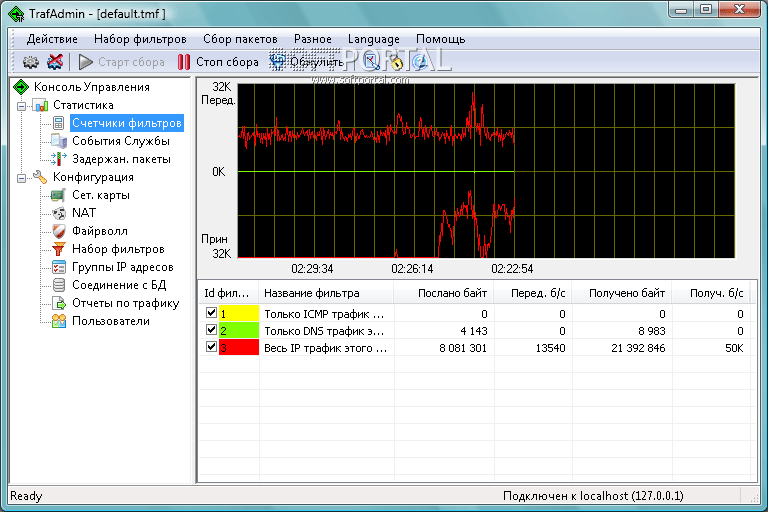Select Консоль Управления root node
768x512 pixels.
tap(92, 87)
